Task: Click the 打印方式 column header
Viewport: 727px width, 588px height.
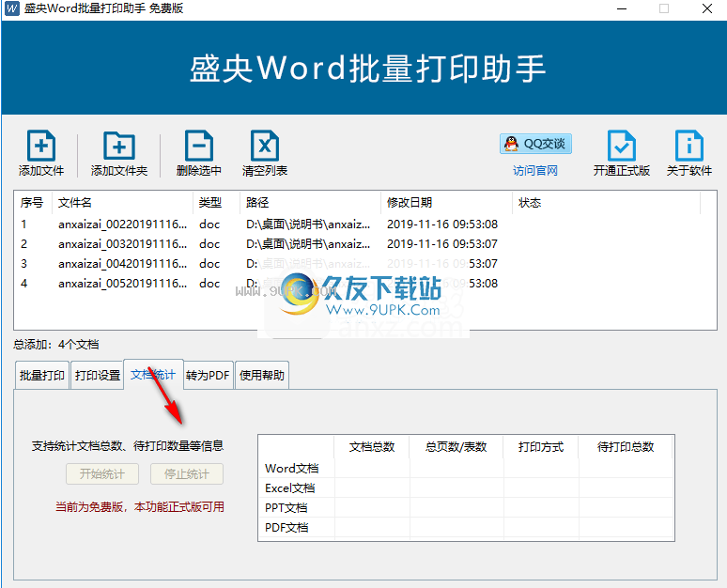Action: (541, 446)
